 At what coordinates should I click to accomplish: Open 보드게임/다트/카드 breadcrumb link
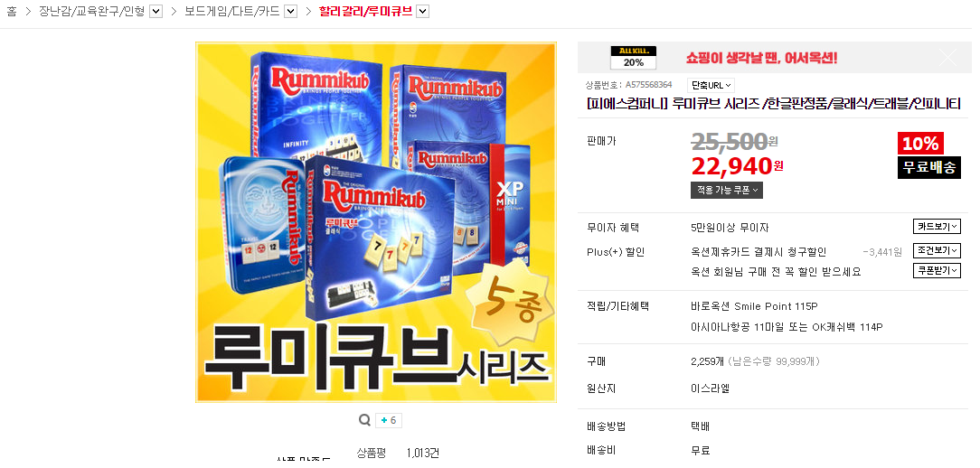click(x=231, y=11)
